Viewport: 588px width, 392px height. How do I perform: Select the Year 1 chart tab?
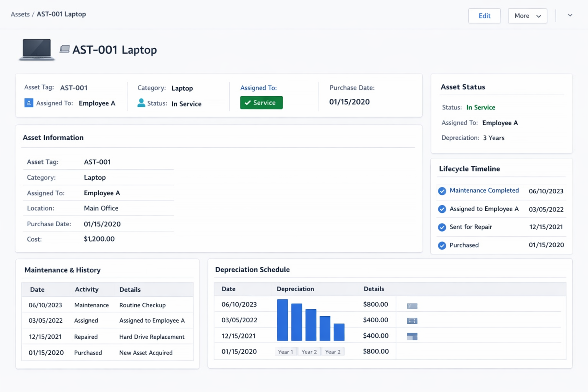click(286, 352)
